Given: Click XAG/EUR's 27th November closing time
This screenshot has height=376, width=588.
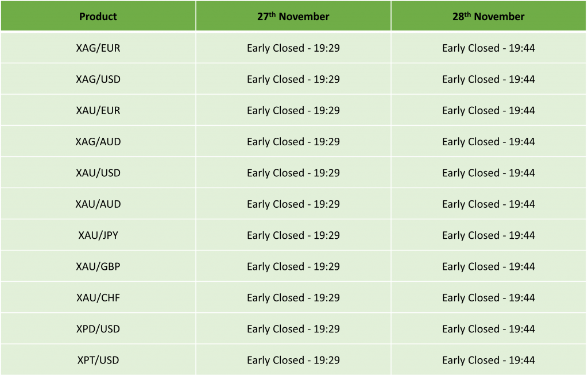Looking at the screenshot, I should pyautogui.click(x=293, y=48).
